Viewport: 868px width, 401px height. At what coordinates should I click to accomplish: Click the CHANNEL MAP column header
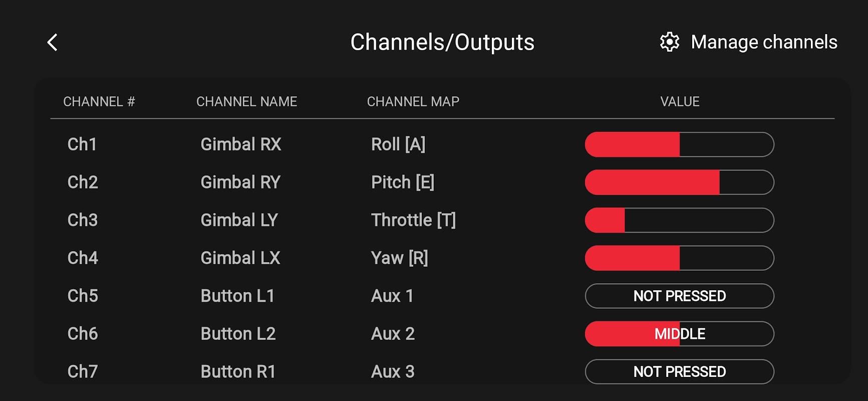point(413,102)
